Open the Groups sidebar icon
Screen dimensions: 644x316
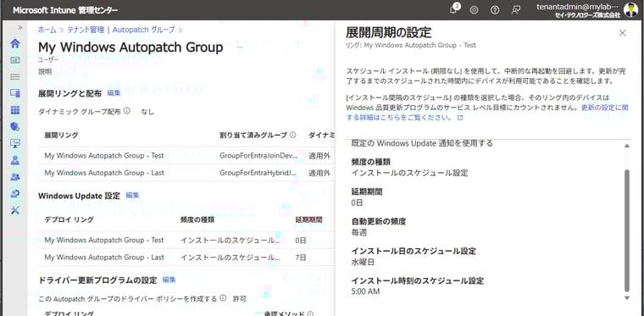[x=15, y=177]
